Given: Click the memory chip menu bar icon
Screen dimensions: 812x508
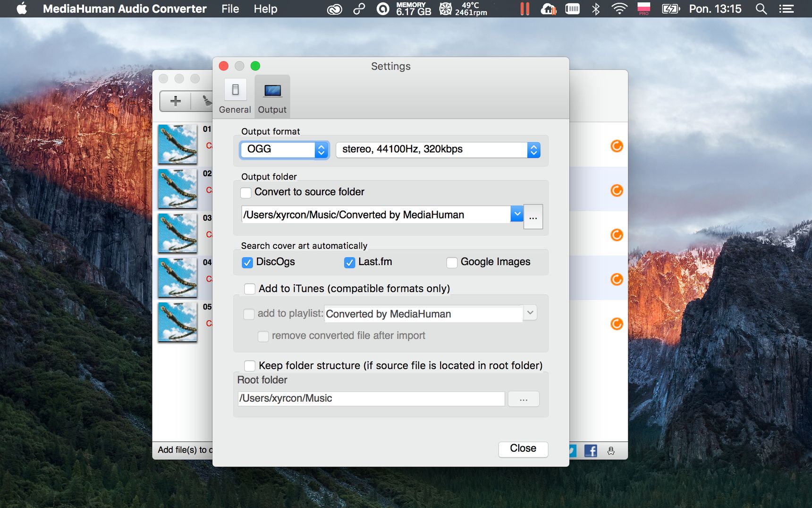Looking at the screenshot, I should point(572,9).
